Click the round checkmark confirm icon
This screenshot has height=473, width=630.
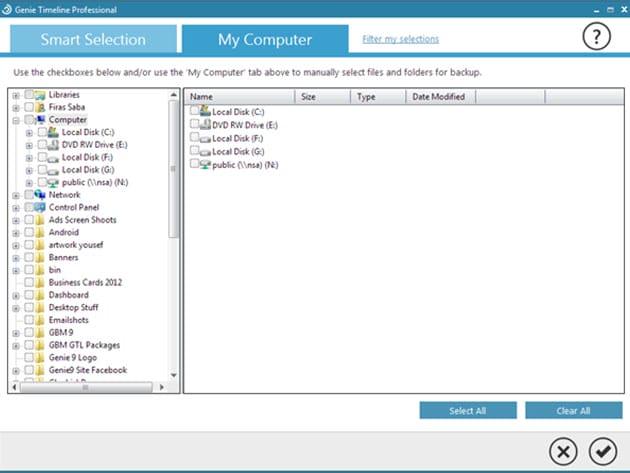pos(602,451)
